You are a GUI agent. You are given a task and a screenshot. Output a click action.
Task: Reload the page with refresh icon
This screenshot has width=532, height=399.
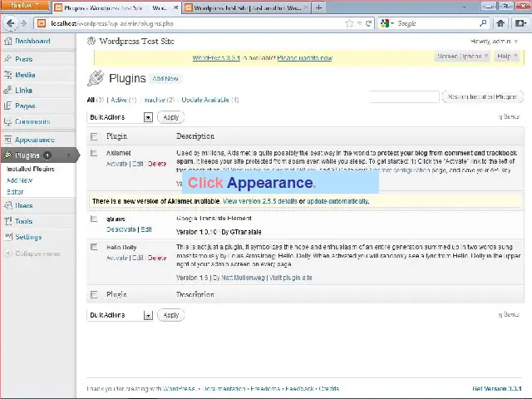368,23
